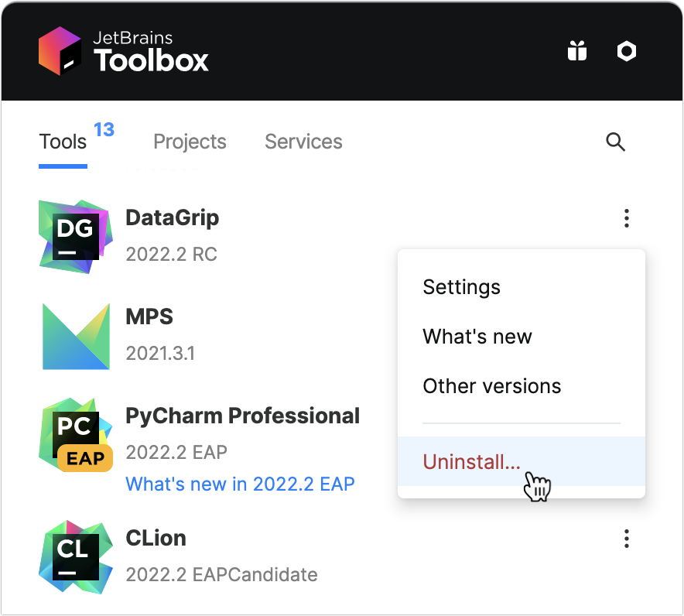
Task: Select the PyCharm Professional EAP icon
Action: click(x=75, y=433)
